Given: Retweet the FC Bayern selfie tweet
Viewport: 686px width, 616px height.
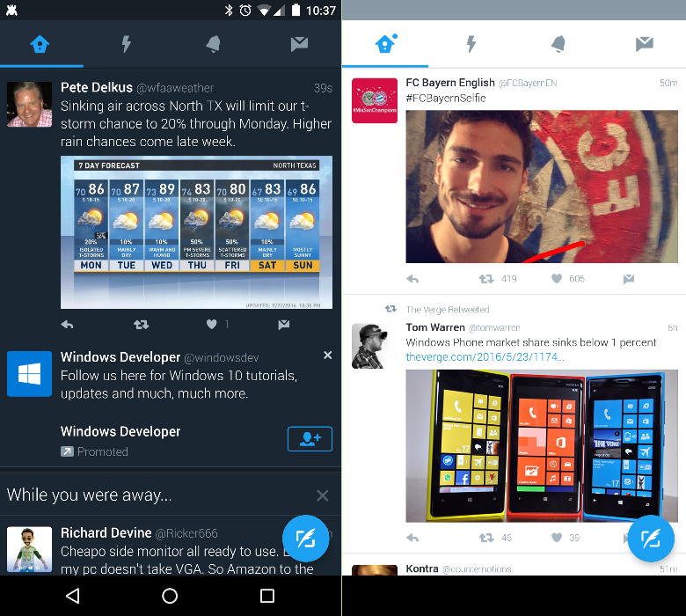Looking at the screenshot, I should (485, 279).
